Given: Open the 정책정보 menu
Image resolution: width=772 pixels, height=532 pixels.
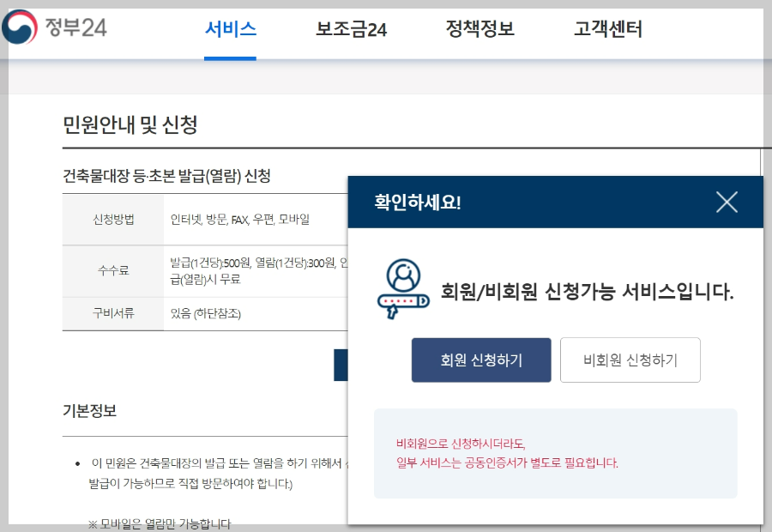Looking at the screenshot, I should pos(480,28).
